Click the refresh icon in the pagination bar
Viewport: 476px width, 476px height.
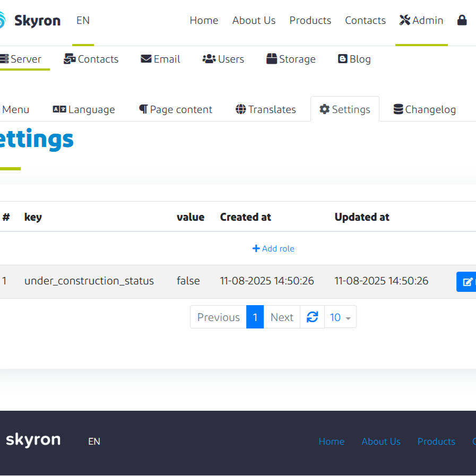[x=312, y=317]
